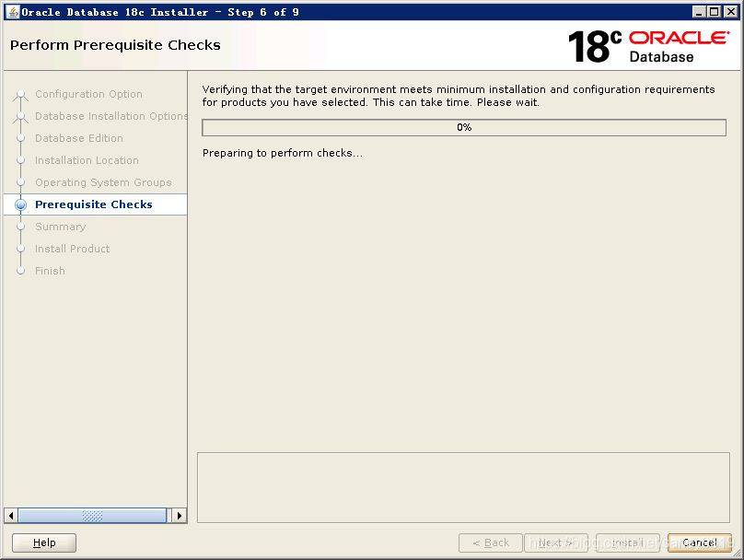This screenshot has width=744, height=560.
Task: Click the Cancel button
Action: click(x=700, y=542)
